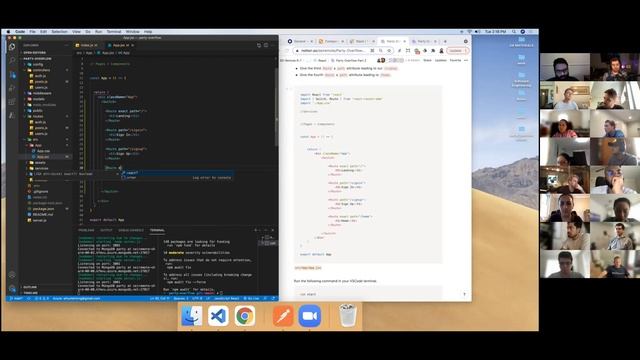Click the JavaScript React language mode in status bar

(x=227, y=298)
